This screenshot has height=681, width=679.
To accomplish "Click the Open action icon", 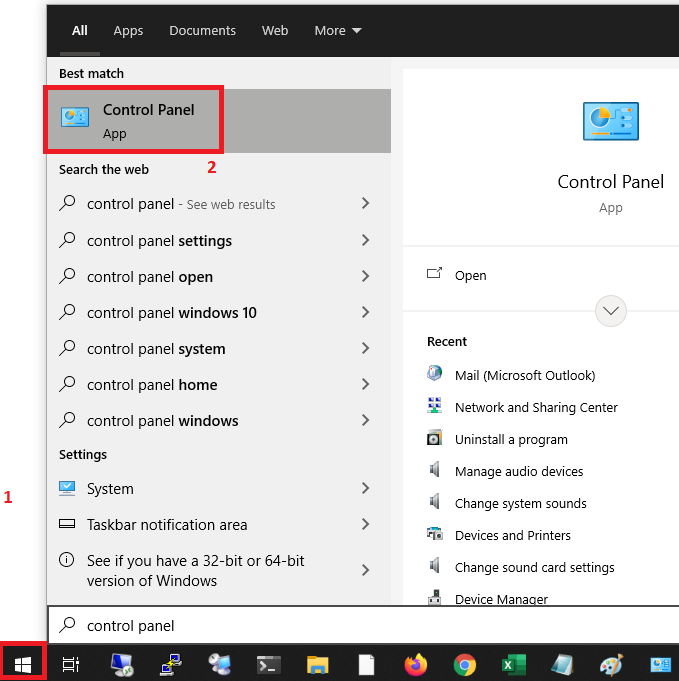I will tap(434, 273).
